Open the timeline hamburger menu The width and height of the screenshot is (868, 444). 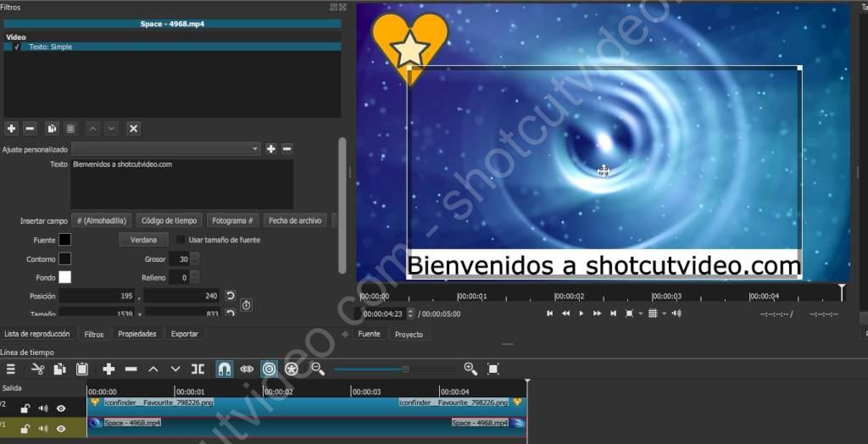(10, 369)
